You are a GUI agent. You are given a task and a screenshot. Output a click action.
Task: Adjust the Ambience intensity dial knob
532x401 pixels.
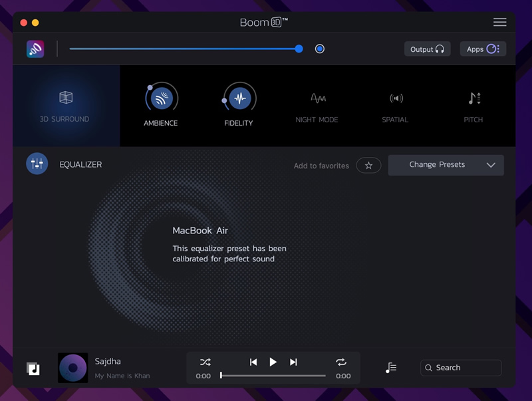[150, 88]
